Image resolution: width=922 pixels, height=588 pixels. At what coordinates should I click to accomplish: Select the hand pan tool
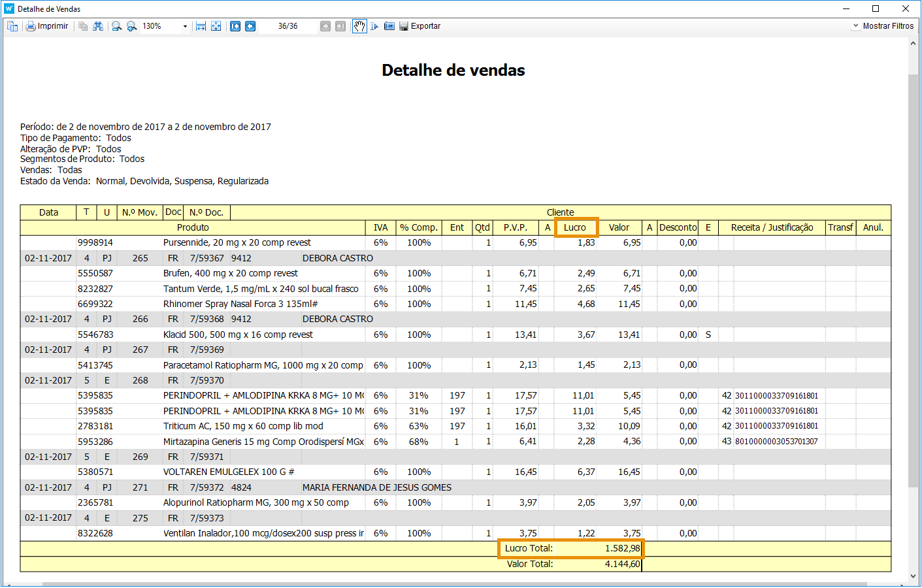tap(359, 26)
